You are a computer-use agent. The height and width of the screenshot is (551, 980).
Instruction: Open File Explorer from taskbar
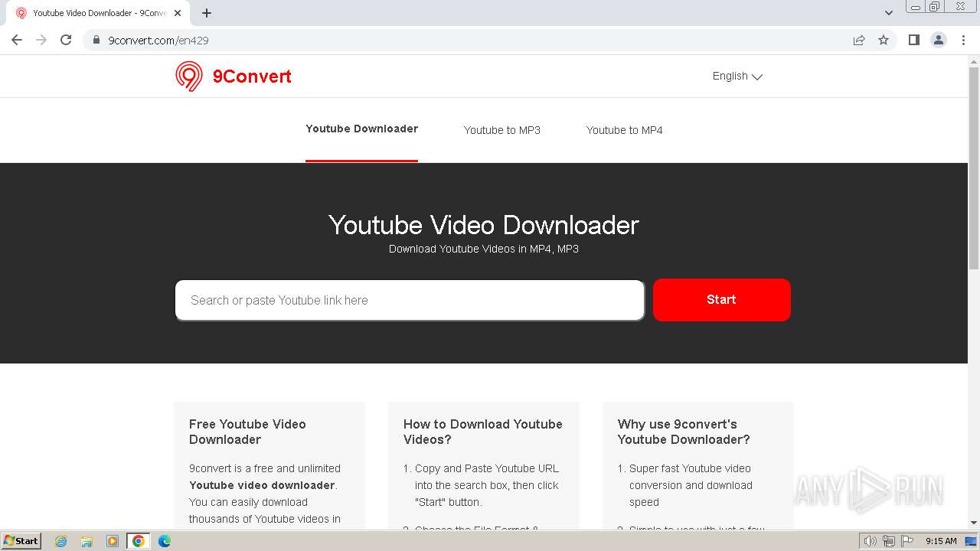(87, 541)
